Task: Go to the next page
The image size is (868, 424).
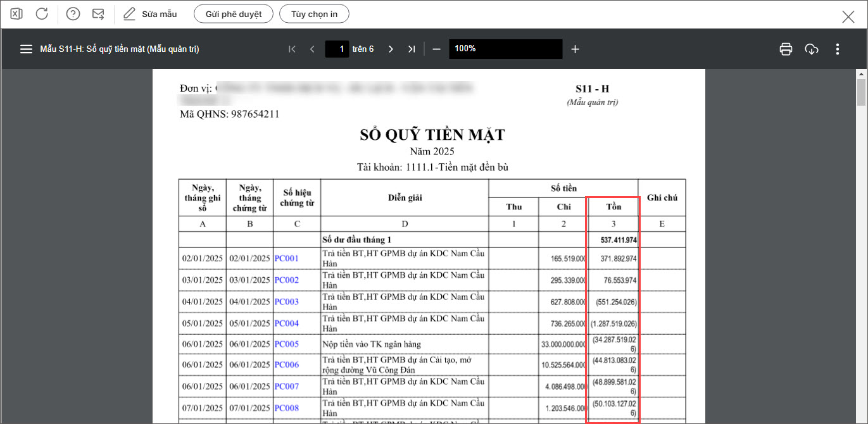Action: click(x=391, y=49)
